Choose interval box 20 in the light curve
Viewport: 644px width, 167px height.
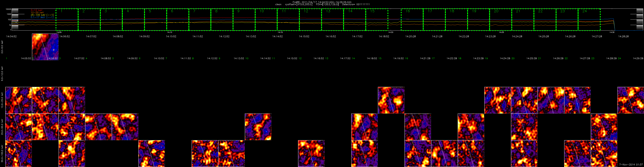point(501,20)
